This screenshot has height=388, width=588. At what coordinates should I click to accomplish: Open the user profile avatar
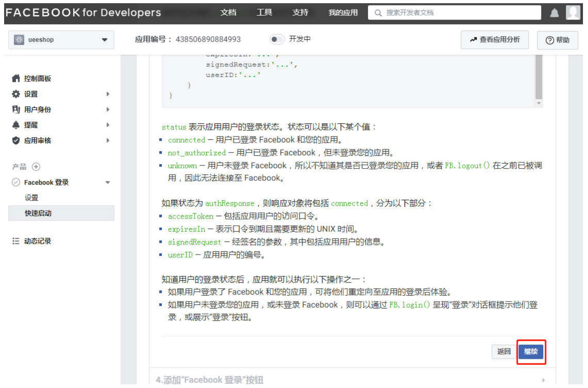(x=573, y=13)
